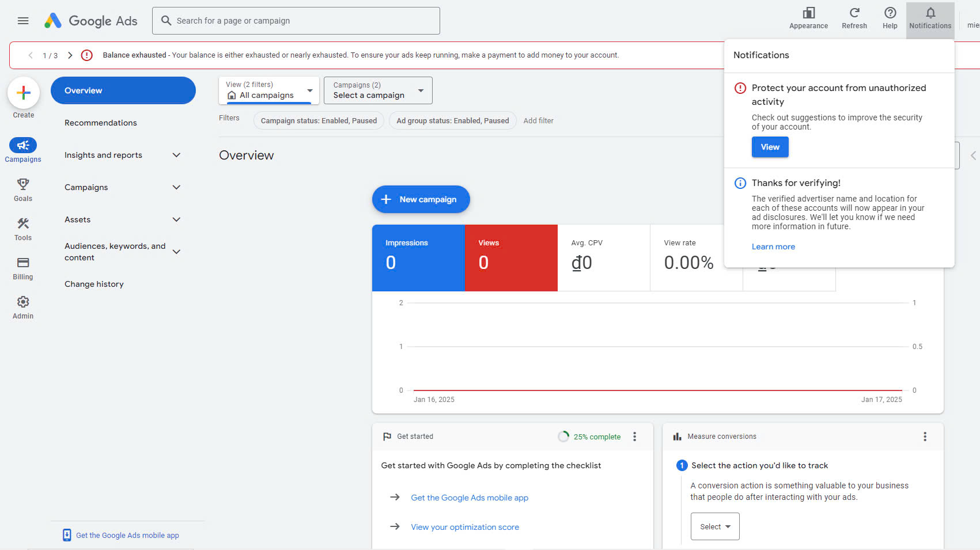Open the Help menu

click(x=890, y=18)
